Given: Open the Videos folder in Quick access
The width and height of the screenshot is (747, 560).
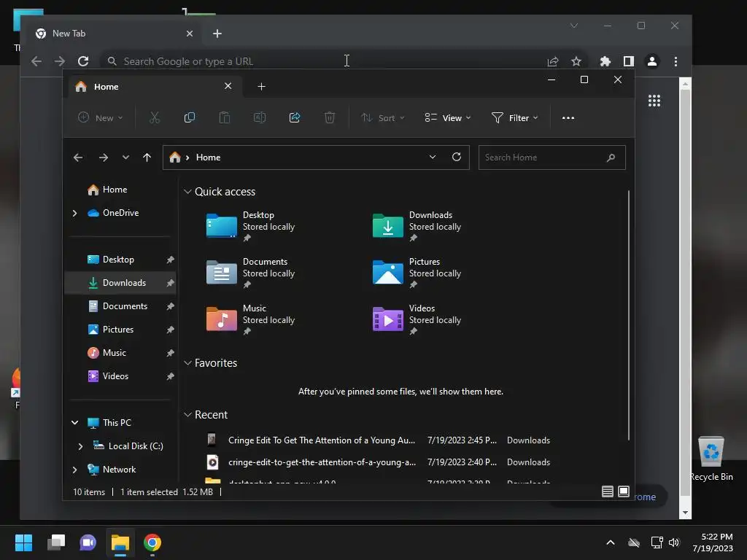Looking at the screenshot, I should point(417,319).
